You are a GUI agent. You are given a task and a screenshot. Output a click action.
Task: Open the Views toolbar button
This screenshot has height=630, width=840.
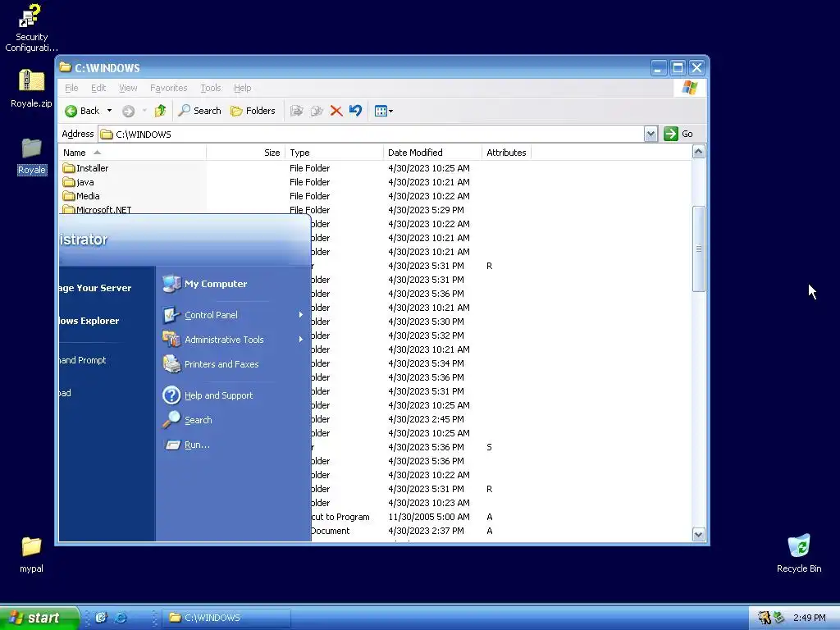(384, 111)
